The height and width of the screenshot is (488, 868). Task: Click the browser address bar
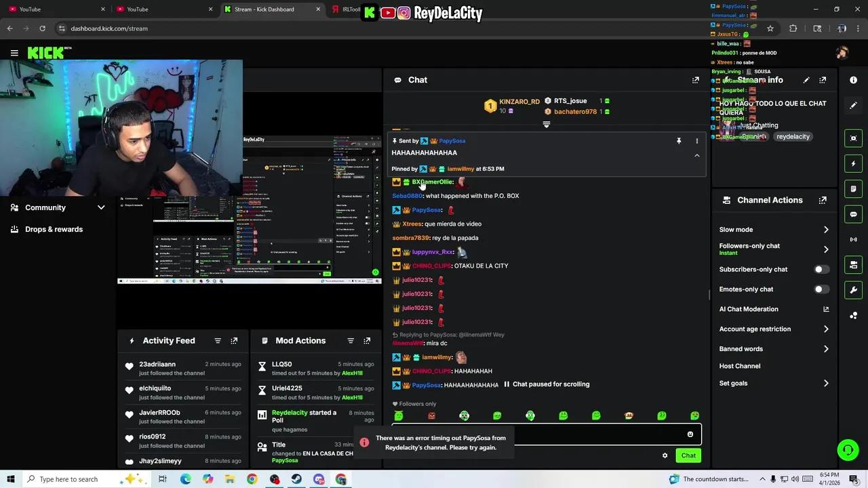click(407, 28)
